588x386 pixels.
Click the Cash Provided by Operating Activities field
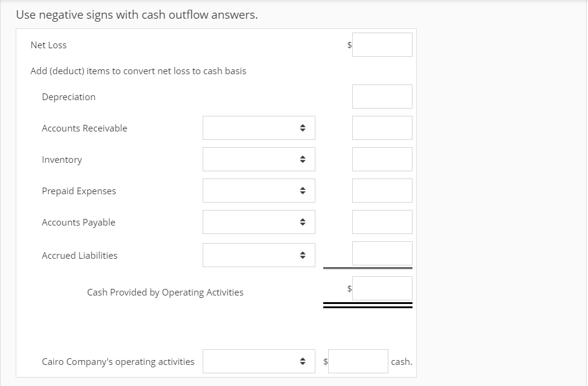point(382,288)
